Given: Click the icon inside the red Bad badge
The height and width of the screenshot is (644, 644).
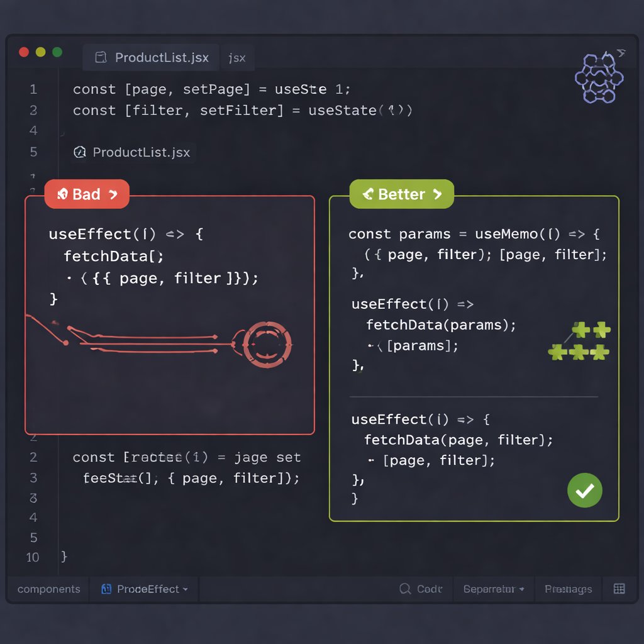Looking at the screenshot, I should pyautogui.click(x=62, y=194).
